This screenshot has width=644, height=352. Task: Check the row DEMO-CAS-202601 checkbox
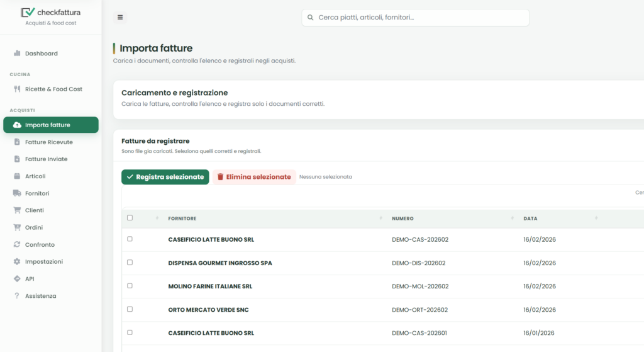(130, 332)
